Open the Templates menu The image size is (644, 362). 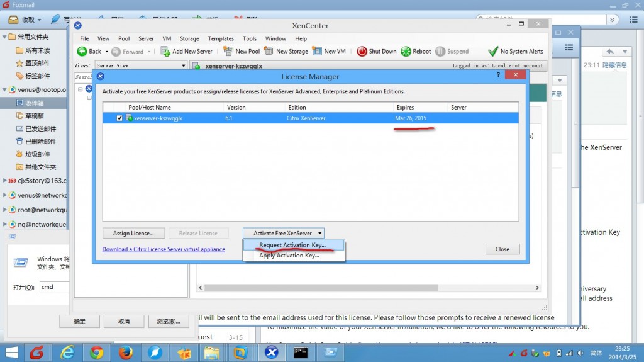(221, 38)
